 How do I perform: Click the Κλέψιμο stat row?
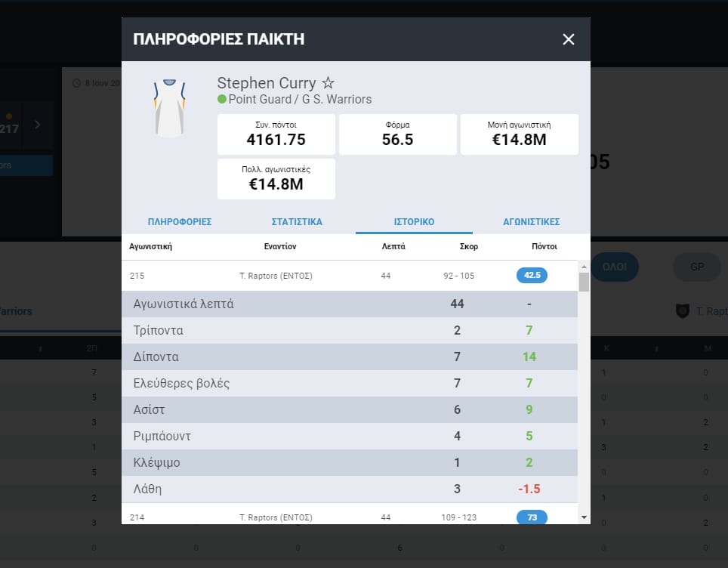coord(350,462)
